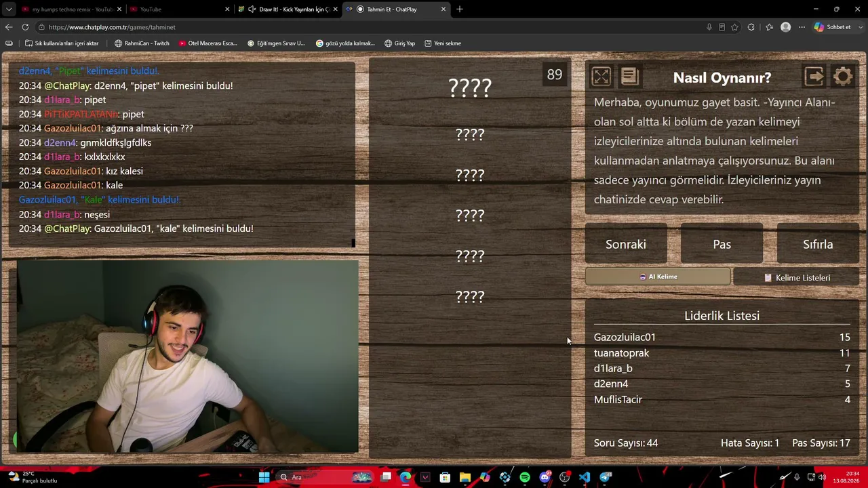Viewport: 868px width, 488px height.
Task: Click Gazozluilac01 in leaderboard
Action: [625, 337]
